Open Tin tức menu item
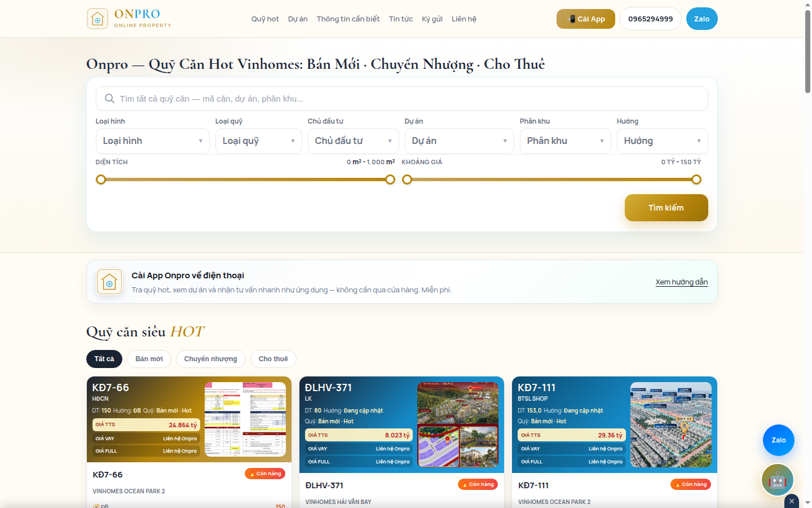 [x=401, y=19]
